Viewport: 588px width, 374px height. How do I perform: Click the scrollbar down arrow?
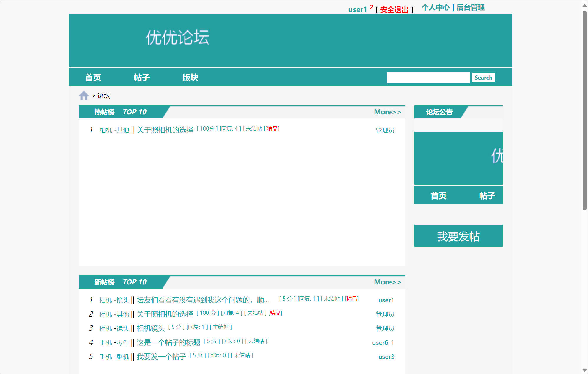coord(585,369)
